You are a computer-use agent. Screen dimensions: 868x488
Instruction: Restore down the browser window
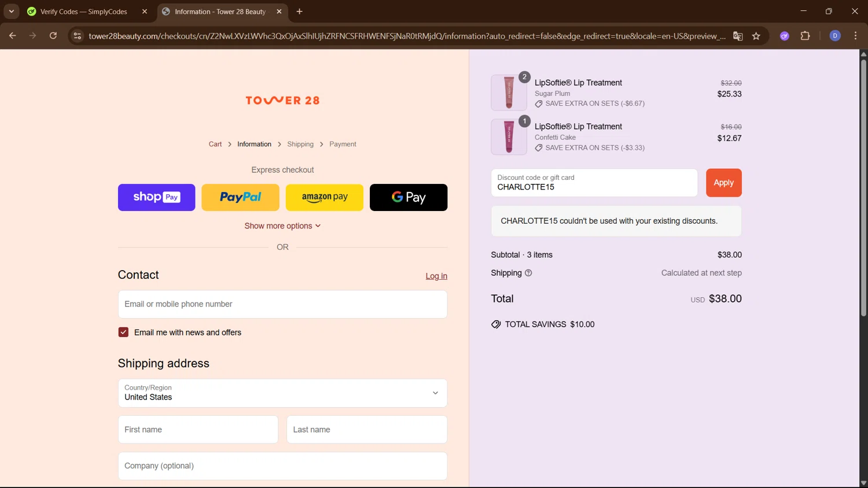(829, 12)
